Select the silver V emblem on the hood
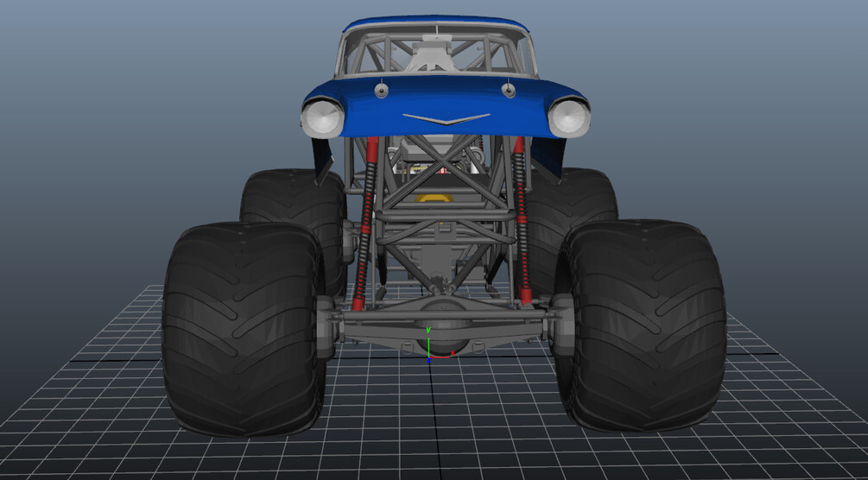868x480 pixels. click(x=447, y=119)
